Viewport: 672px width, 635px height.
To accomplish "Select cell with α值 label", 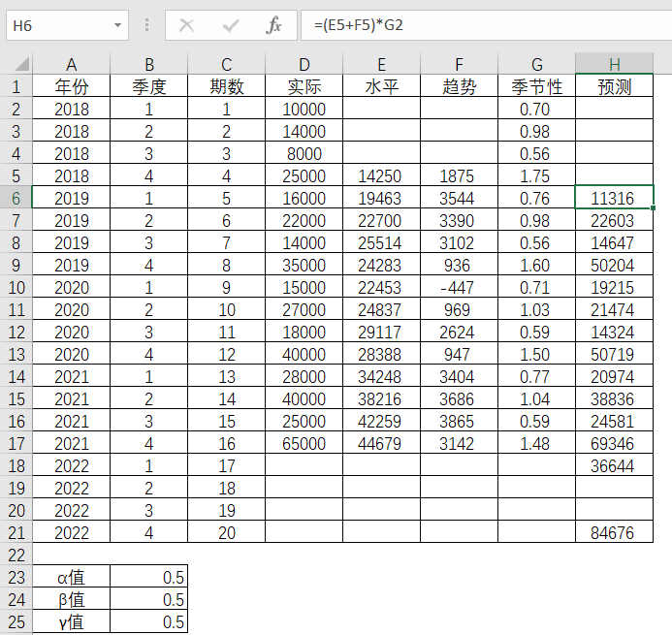I will click(x=72, y=578).
